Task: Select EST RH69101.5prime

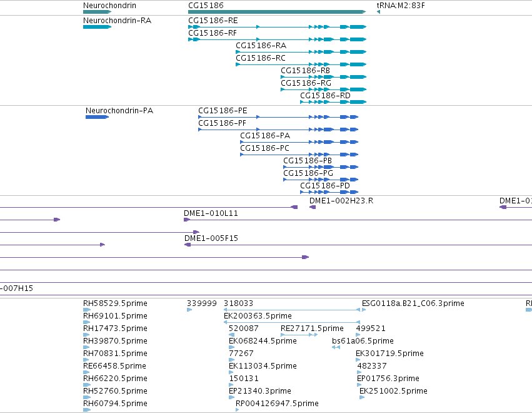Action: coord(116,316)
